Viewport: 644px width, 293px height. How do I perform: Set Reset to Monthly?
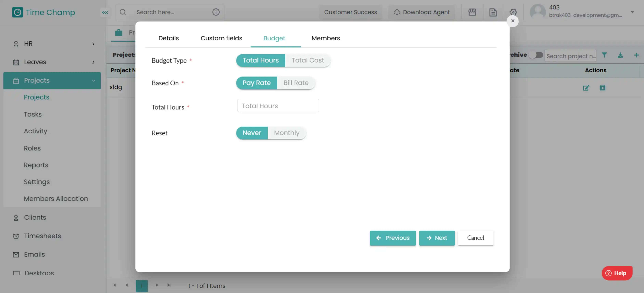coord(287,133)
